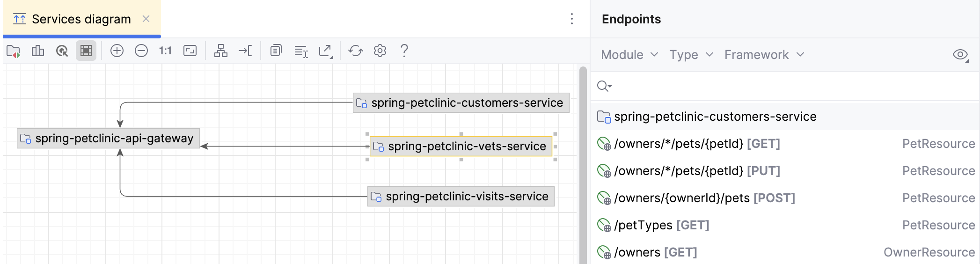Viewport: 980px width, 264px height.
Task: Open diagram settings gear
Action: click(380, 51)
